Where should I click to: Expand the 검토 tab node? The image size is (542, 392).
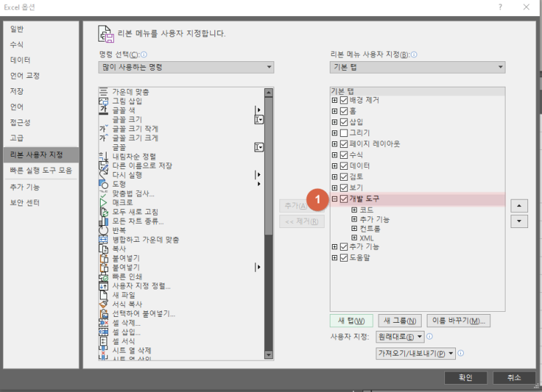334,177
